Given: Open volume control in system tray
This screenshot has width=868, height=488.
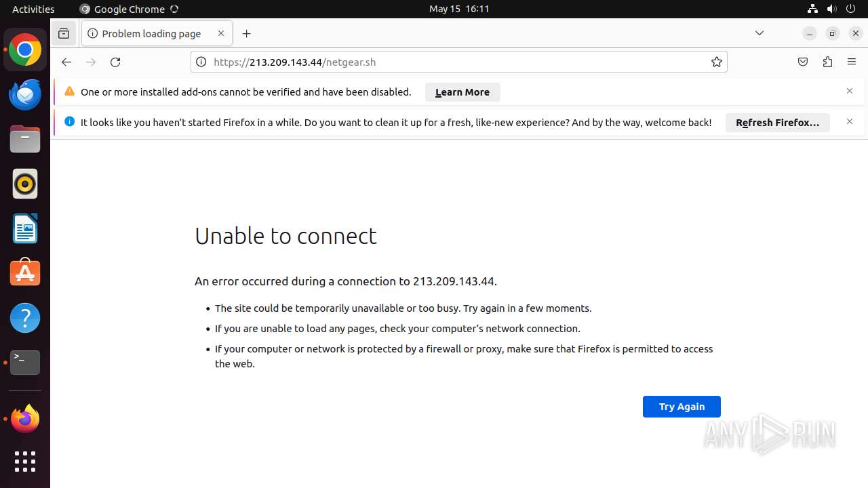Looking at the screenshot, I should [x=832, y=9].
